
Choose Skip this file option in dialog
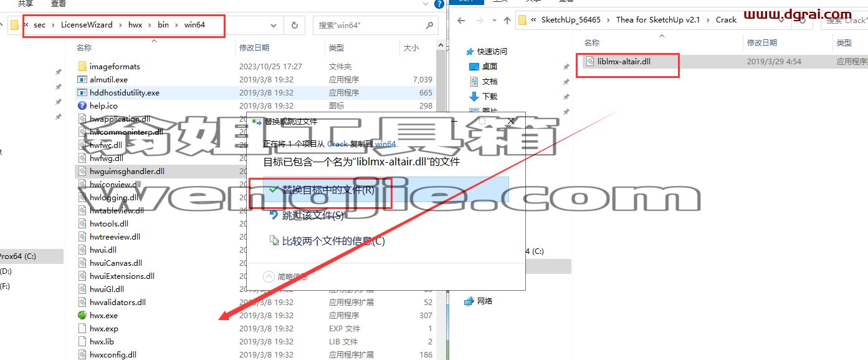313,215
